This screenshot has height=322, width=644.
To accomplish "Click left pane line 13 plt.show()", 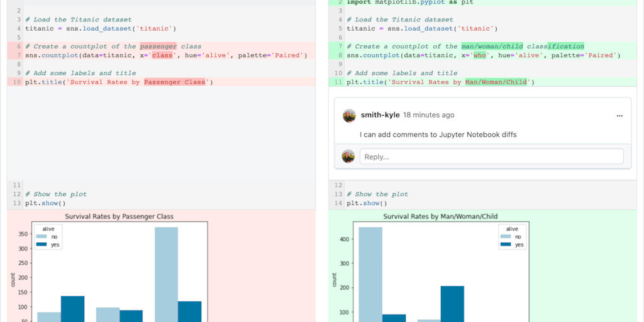I will (x=45, y=203).
